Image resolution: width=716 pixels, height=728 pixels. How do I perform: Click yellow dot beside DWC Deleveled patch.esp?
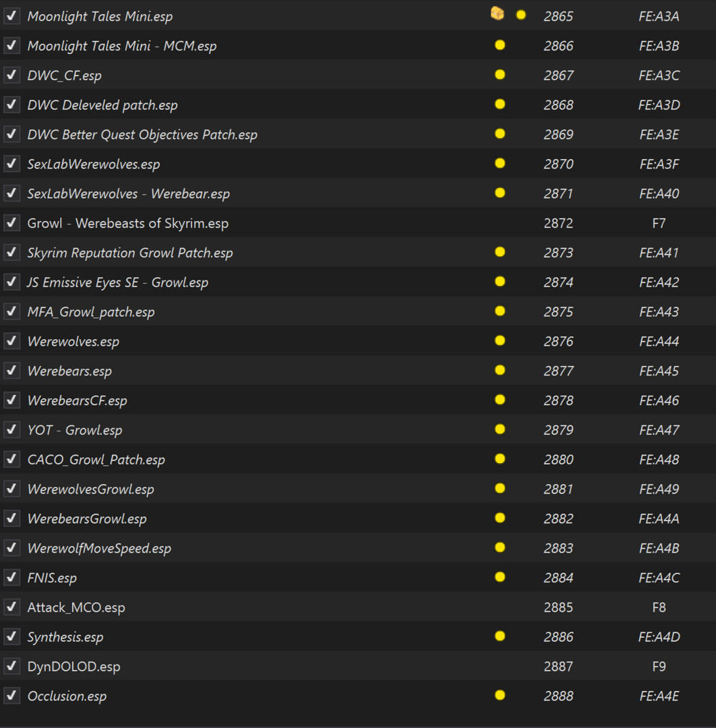[x=500, y=104]
